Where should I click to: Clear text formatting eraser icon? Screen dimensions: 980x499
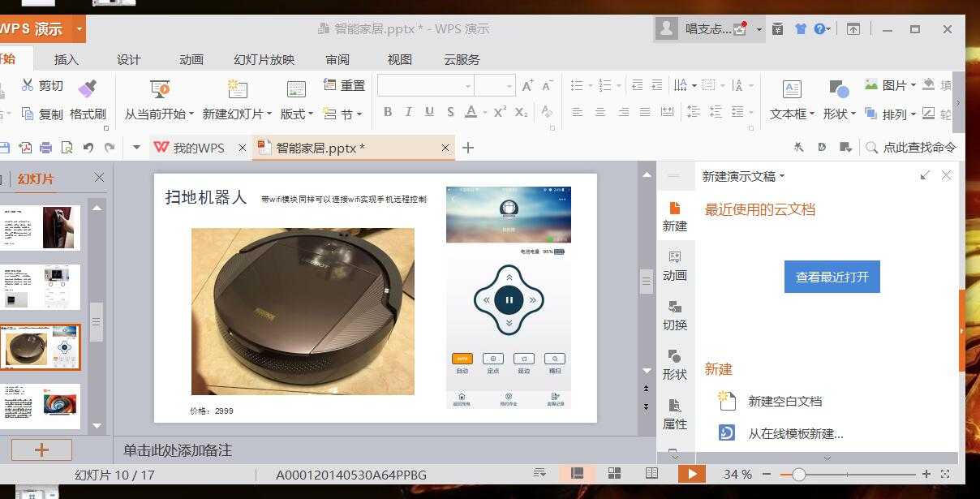(547, 112)
